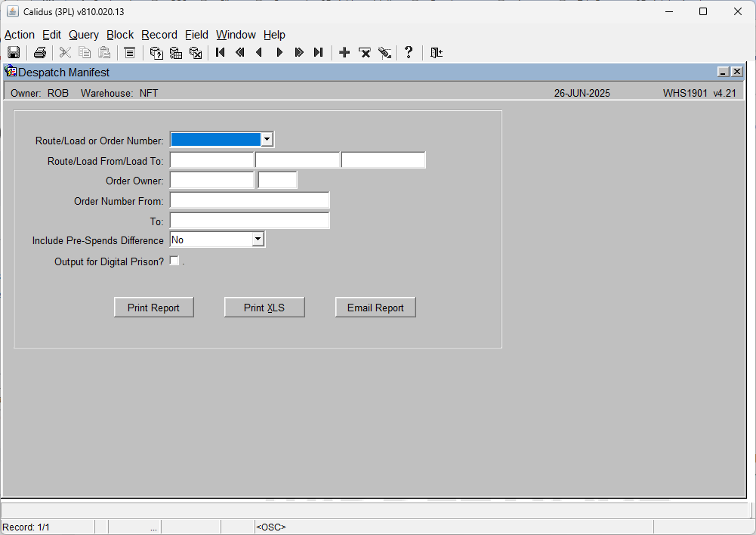Open the Record menu
This screenshot has height=535, width=756.
[x=159, y=35]
